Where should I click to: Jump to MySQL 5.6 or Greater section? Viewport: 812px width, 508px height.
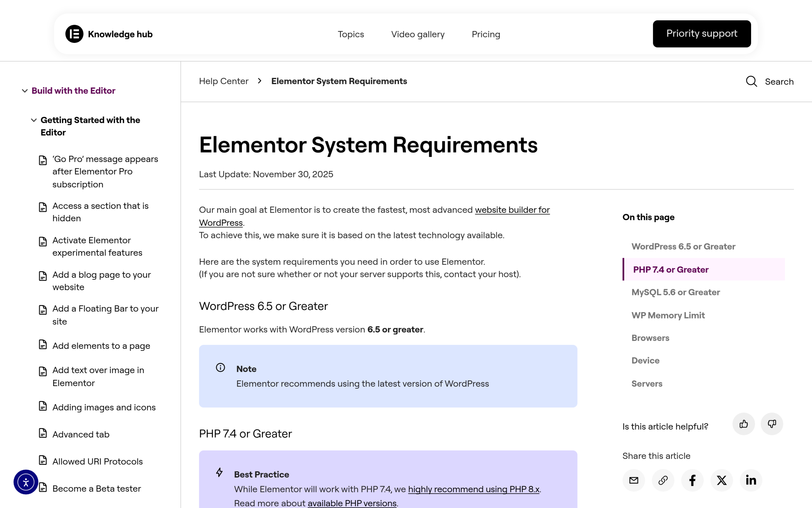[x=675, y=292]
